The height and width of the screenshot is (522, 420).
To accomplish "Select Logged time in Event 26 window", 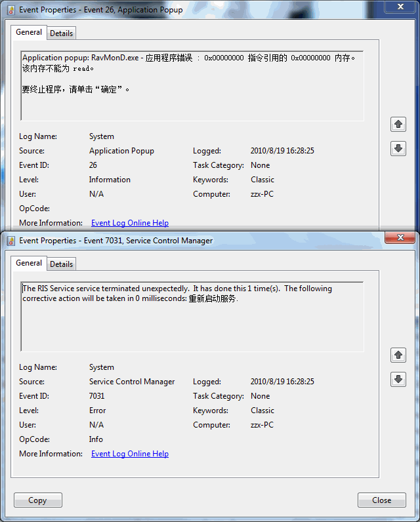I will (282, 151).
